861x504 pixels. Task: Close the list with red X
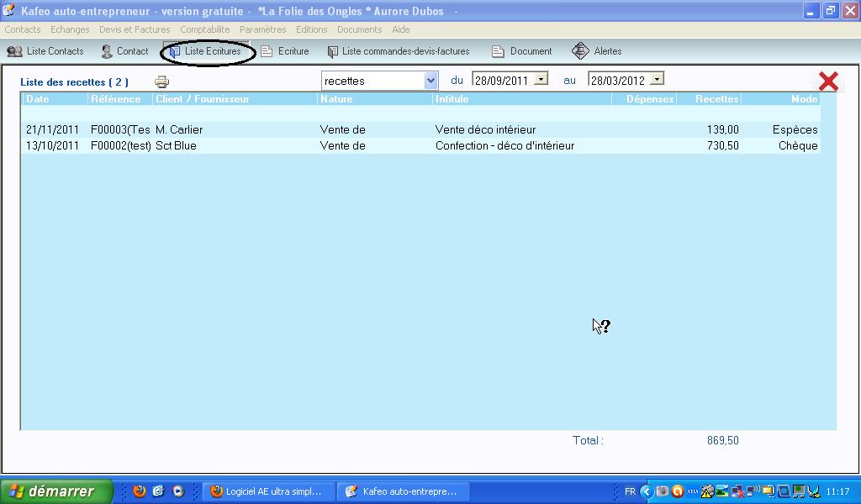click(x=828, y=81)
